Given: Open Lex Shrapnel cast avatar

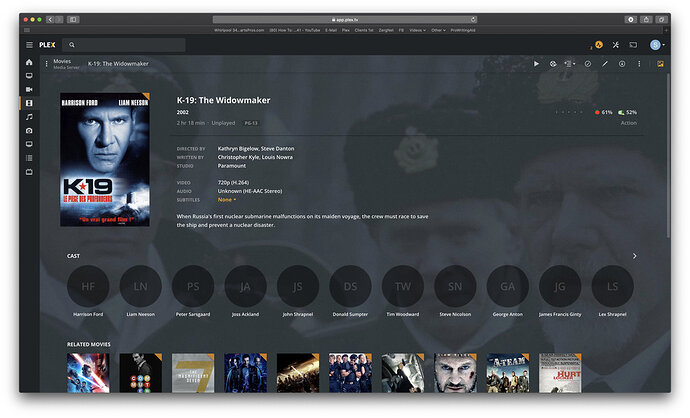Looking at the screenshot, I should click(x=612, y=286).
